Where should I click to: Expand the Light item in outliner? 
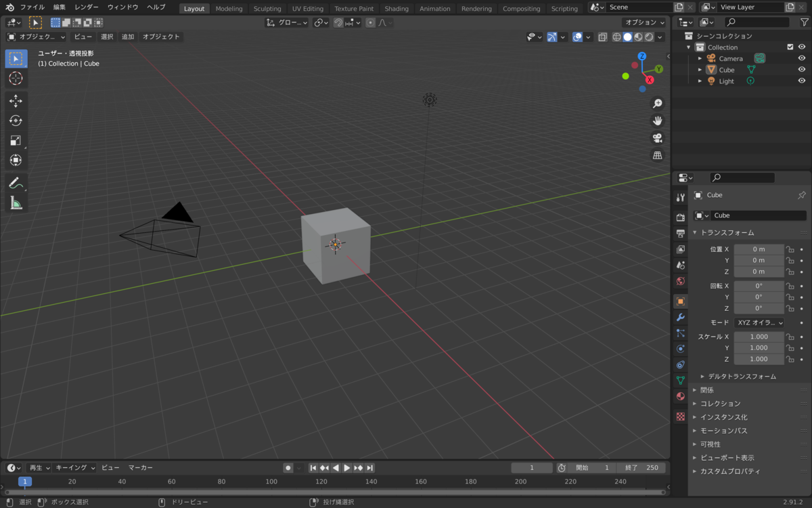pos(700,81)
